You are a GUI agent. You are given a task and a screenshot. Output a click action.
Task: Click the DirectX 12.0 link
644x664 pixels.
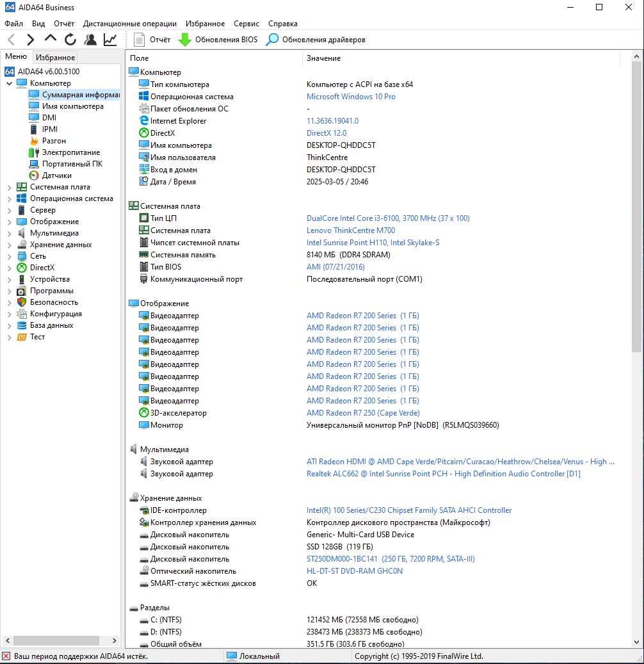click(326, 133)
